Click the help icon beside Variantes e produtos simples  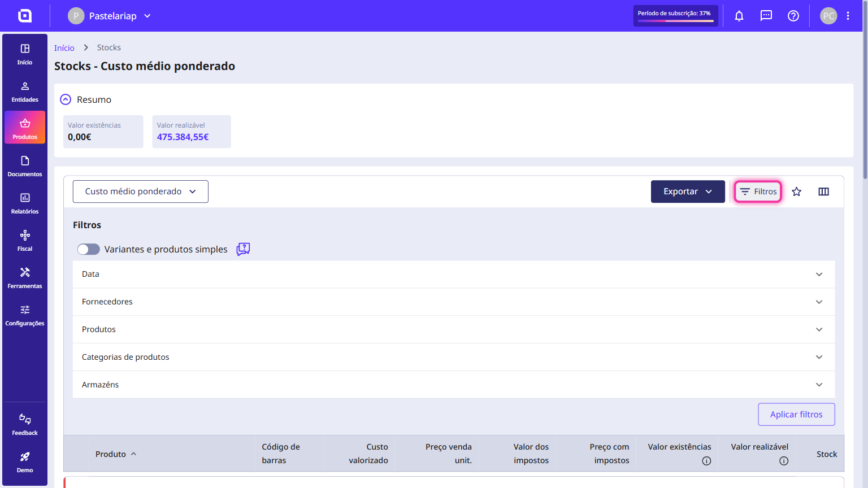[x=243, y=249]
